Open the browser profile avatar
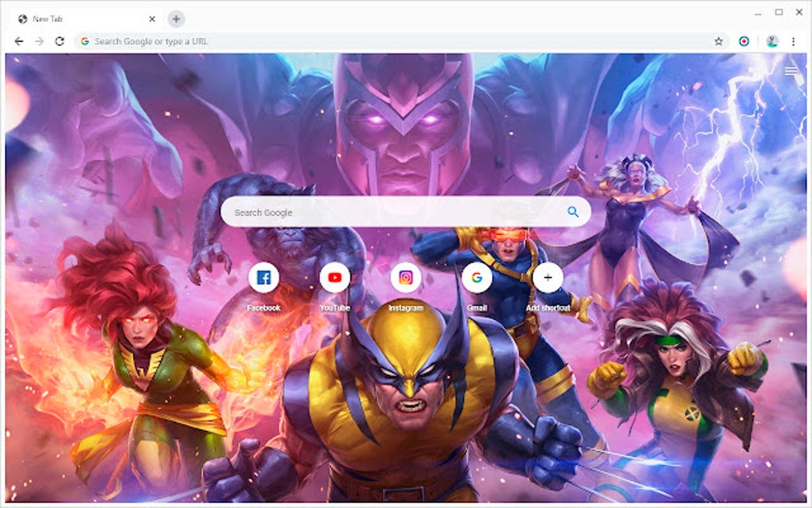The image size is (812, 508). [772, 41]
